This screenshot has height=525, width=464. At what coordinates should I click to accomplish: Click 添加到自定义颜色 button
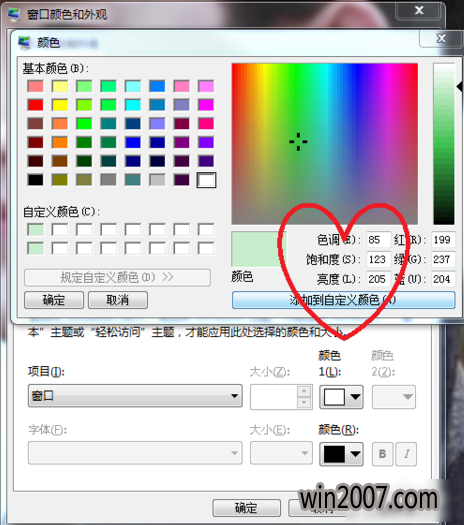point(343,300)
